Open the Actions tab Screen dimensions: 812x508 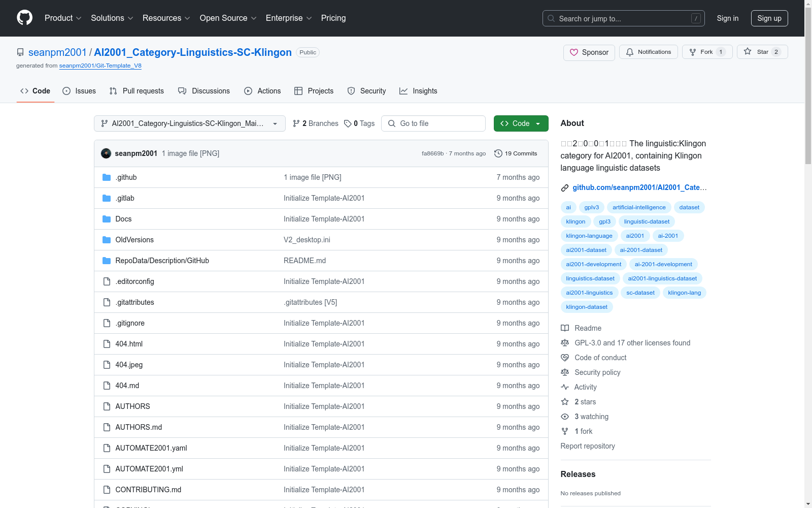(x=262, y=91)
